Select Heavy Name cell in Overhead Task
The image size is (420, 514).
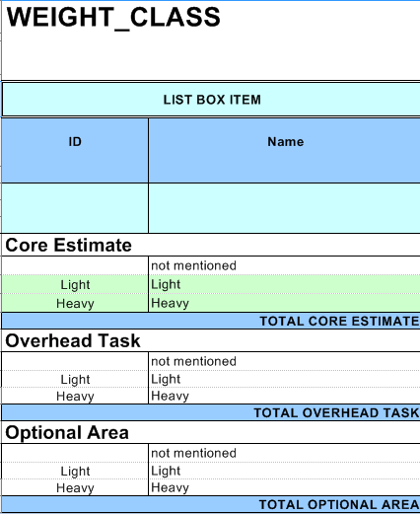tap(285, 396)
